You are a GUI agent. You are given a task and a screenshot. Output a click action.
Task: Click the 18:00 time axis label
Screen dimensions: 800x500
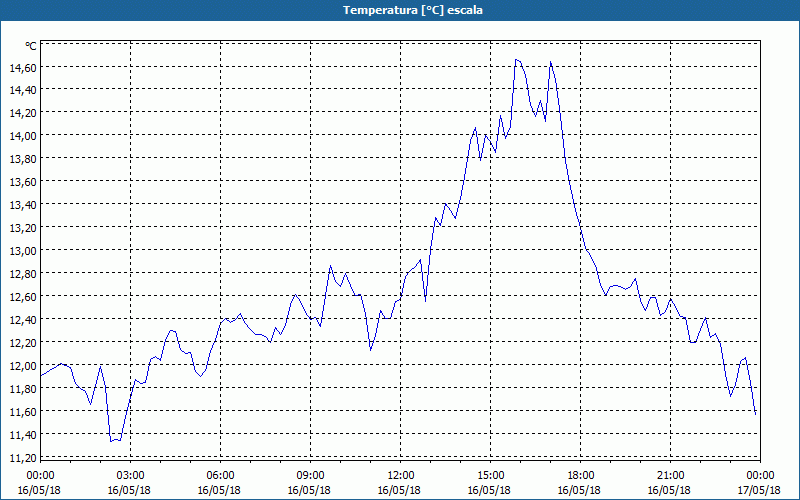tap(581, 476)
